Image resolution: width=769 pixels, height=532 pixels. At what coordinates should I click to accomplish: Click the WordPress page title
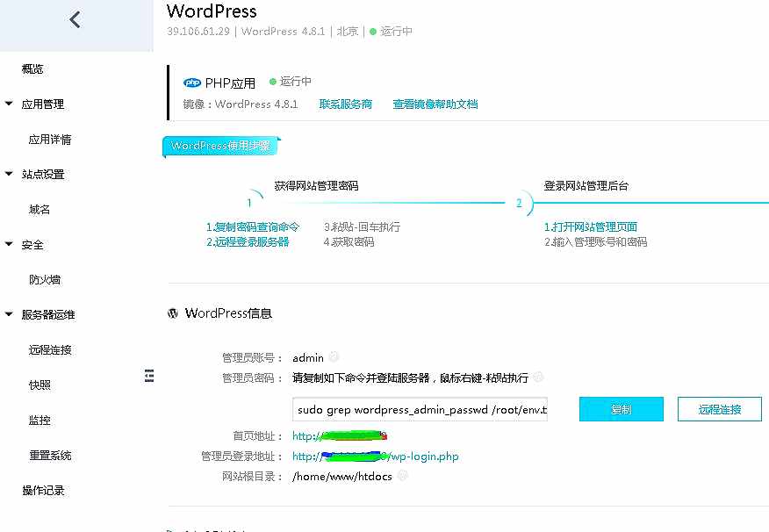pos(212,11)
